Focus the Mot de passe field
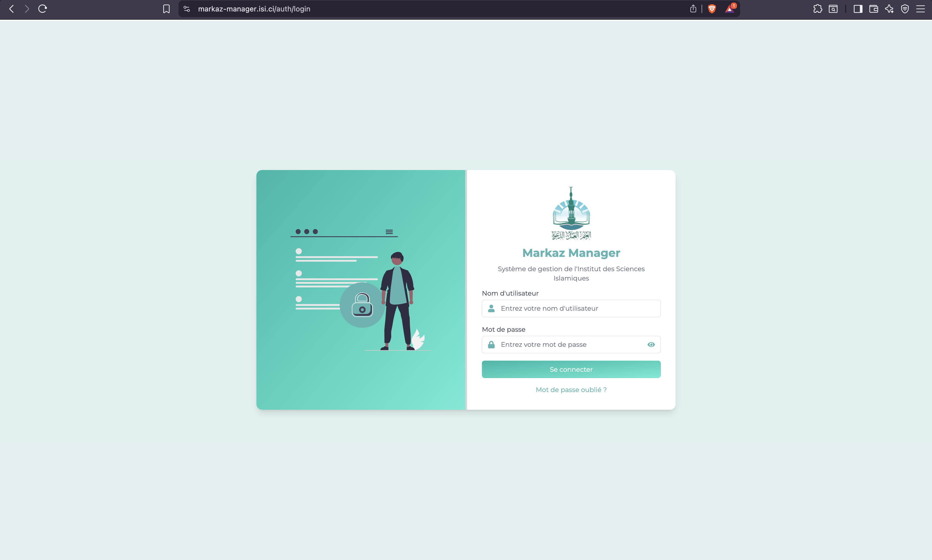Image resolution: width=932 pixels, height=560 pixels. pos(566,344)
